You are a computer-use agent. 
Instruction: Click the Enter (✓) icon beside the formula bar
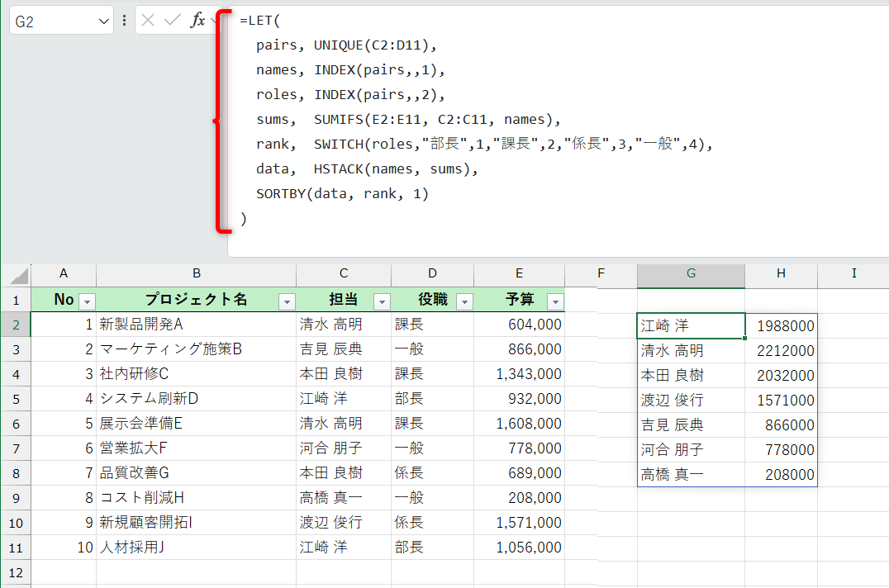pos(173,21)
